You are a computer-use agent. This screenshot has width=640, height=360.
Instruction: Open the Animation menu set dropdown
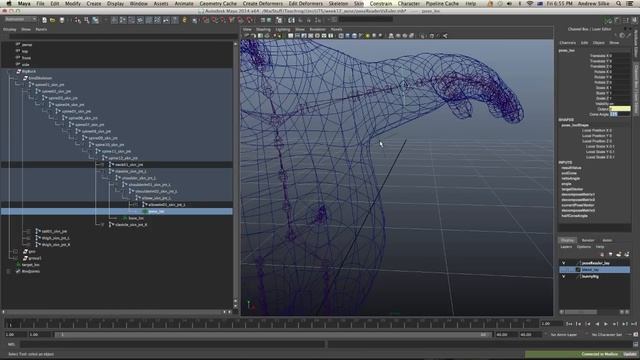pyautogui.click(x=20, y=20)
